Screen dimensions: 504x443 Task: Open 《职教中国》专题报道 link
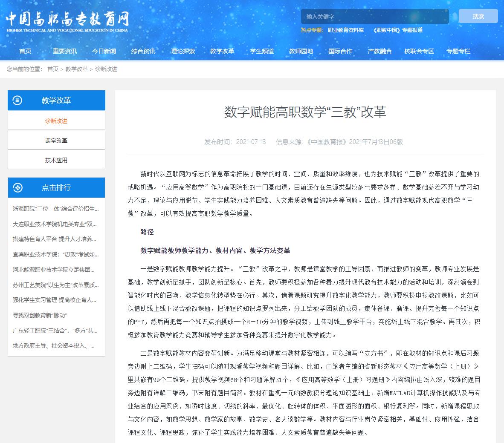click(397, 30)
